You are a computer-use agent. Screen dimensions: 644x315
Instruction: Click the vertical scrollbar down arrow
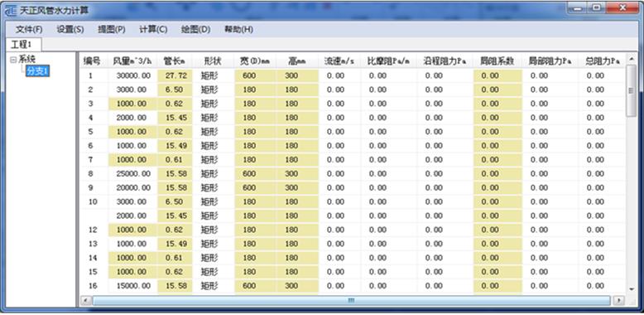pos(632,289)
